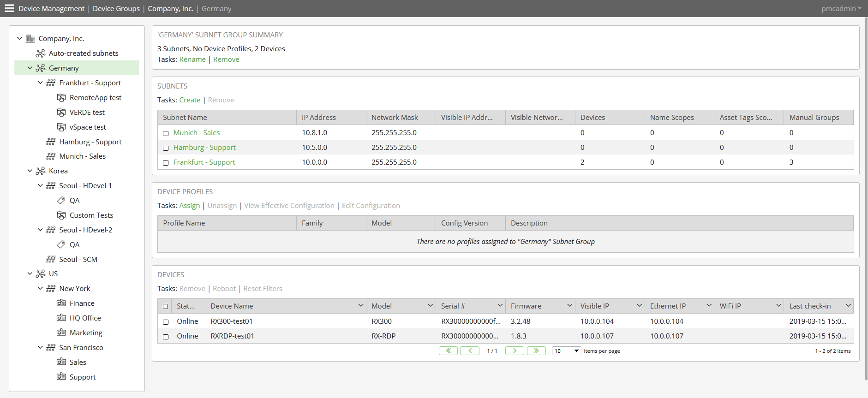Go to last page of devices
The height and width of the screenshot is (398, 868).
click(x=536, y=351)
